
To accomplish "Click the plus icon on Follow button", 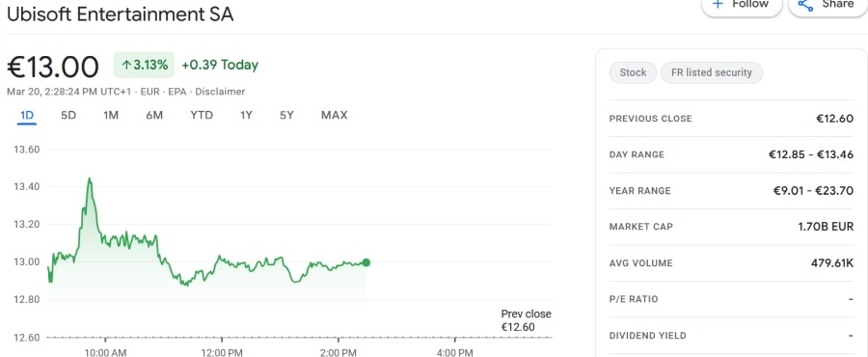I will click(x=718, y=3).
